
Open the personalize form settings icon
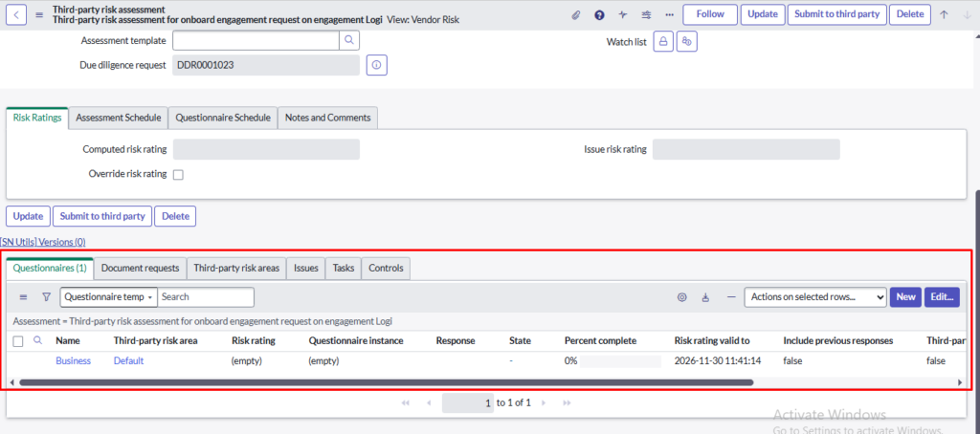(646, 15)
